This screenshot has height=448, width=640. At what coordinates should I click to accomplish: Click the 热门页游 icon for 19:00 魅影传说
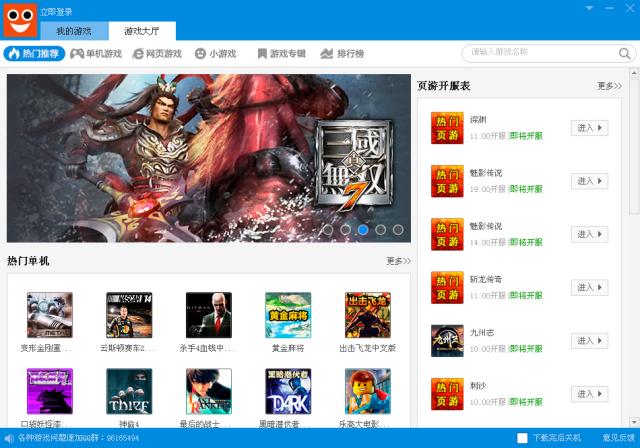447,181
